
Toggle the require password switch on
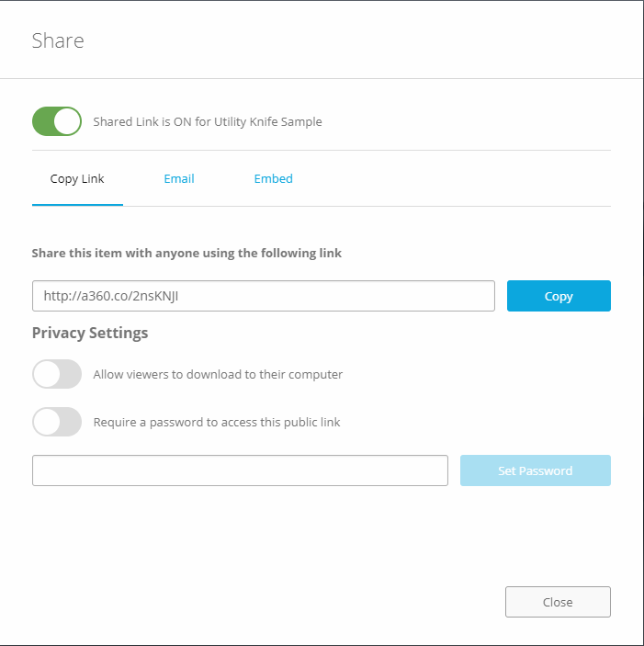(57, 422)
